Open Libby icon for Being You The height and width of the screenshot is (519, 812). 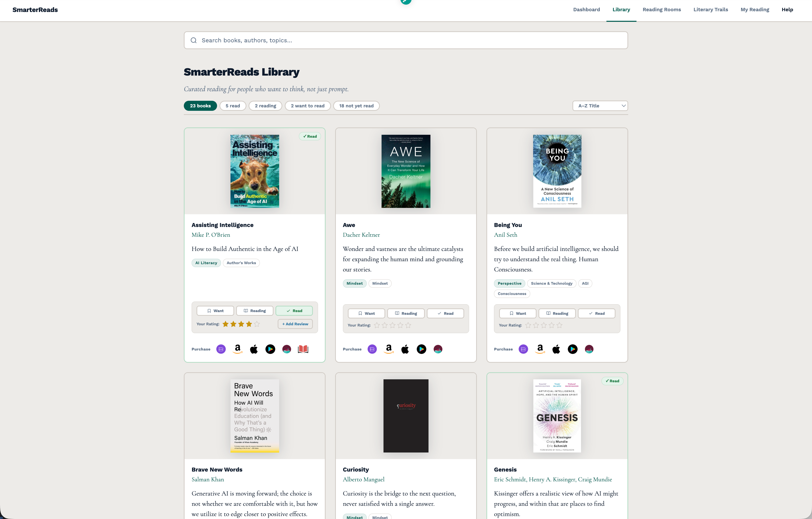(x=589, y=349)
